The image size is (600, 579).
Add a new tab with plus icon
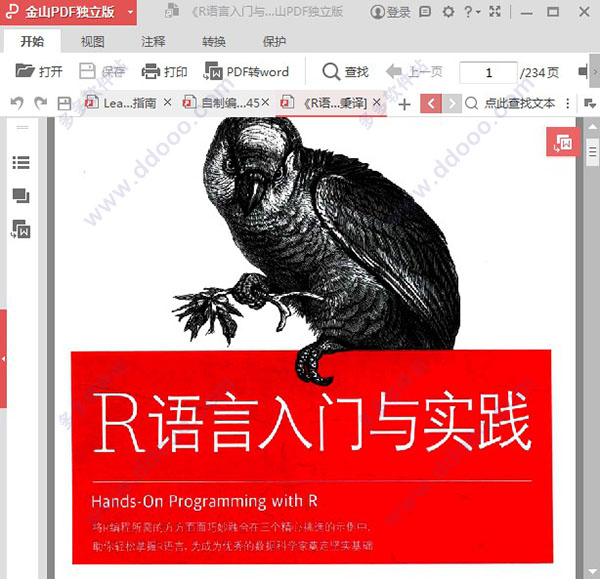click(404, 104)
